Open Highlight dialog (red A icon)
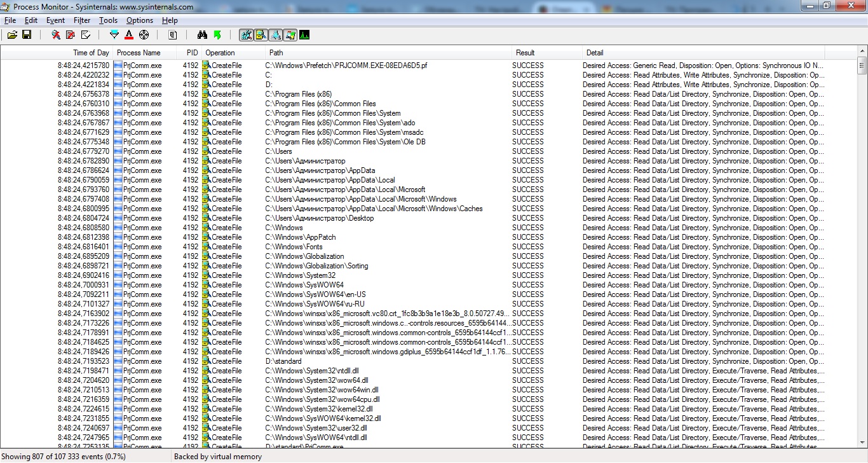This screenshot has height=463, width=868. pyautogui.click(x=129, y=35)
